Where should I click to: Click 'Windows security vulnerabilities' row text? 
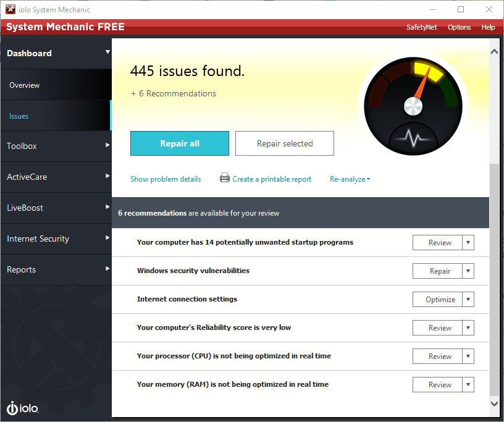(193, 271)
